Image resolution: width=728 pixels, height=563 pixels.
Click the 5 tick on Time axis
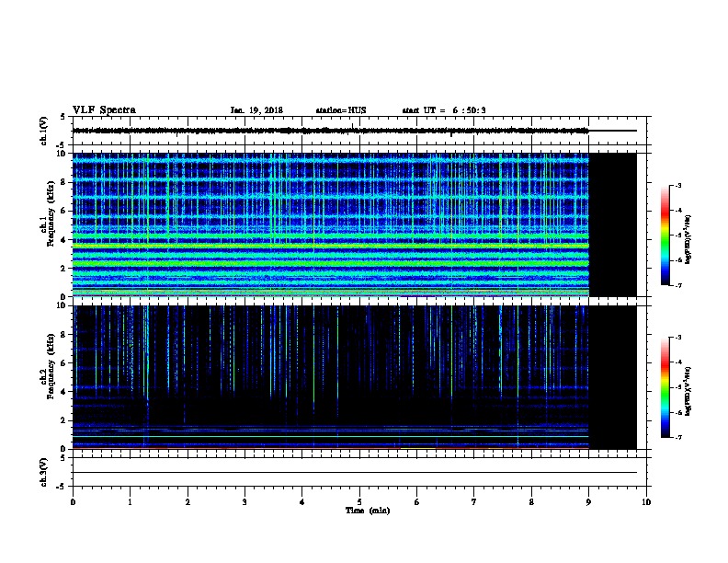(x=359, y=502)
